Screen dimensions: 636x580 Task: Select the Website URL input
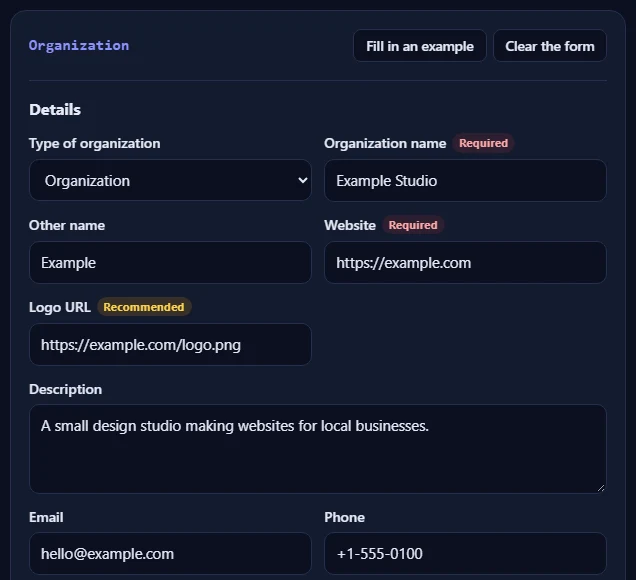(x=465, y=262)
